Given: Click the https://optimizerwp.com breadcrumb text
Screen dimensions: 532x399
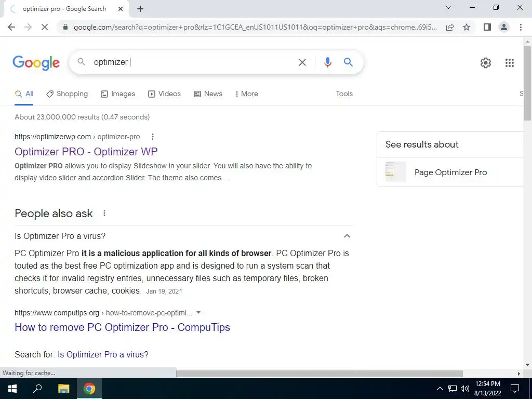Looking at the screenshot, I should [x=52, y=137].
